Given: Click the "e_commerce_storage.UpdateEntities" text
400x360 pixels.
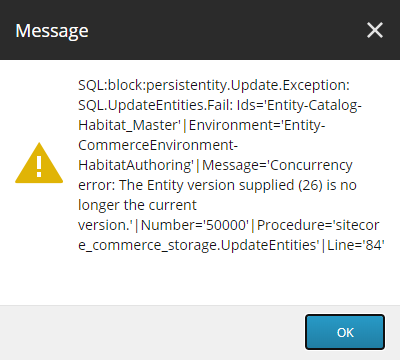Looking at the screenshot, I should (x=199, y=245).
